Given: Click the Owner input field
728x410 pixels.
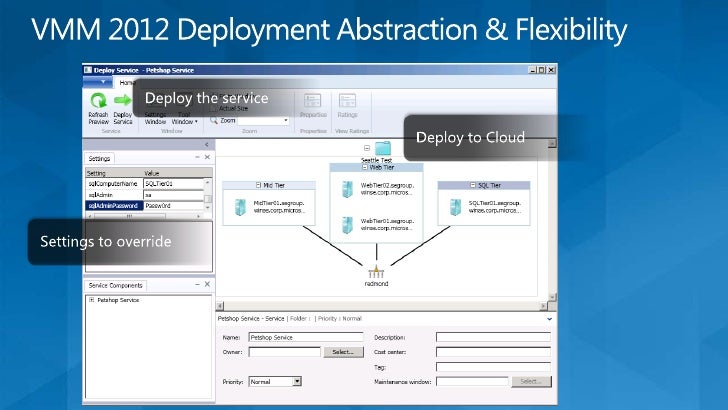Looking at the screenshot, I should [285, 352].
